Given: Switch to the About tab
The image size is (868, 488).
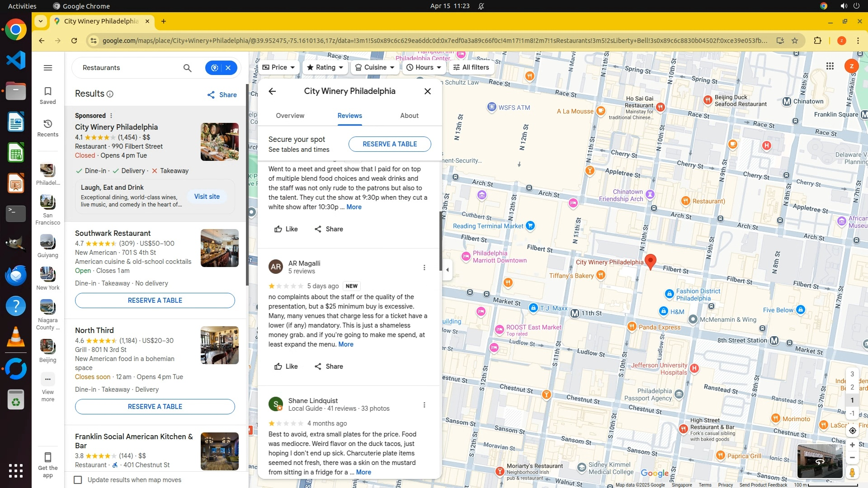Looking at the screenshot, I should tap(409, 116).
